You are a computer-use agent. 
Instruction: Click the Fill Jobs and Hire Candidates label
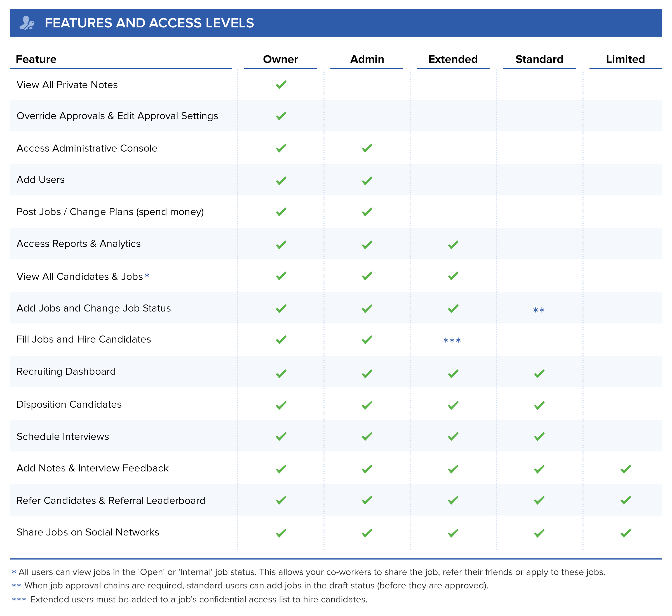tap(84, 339)
